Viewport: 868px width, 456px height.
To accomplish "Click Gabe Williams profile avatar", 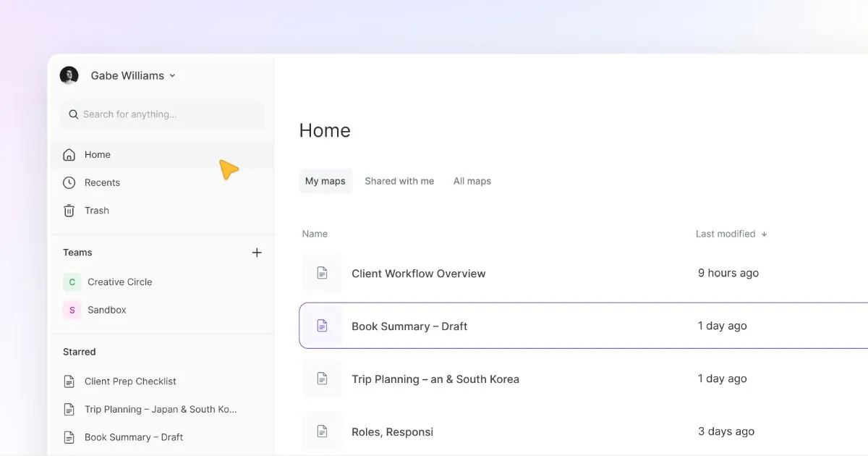I will [69, 75].
